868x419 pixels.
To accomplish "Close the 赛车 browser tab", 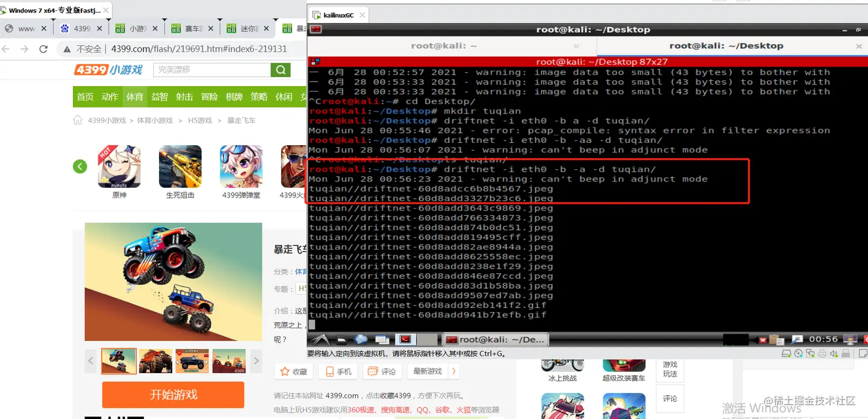I will [210, 28].
